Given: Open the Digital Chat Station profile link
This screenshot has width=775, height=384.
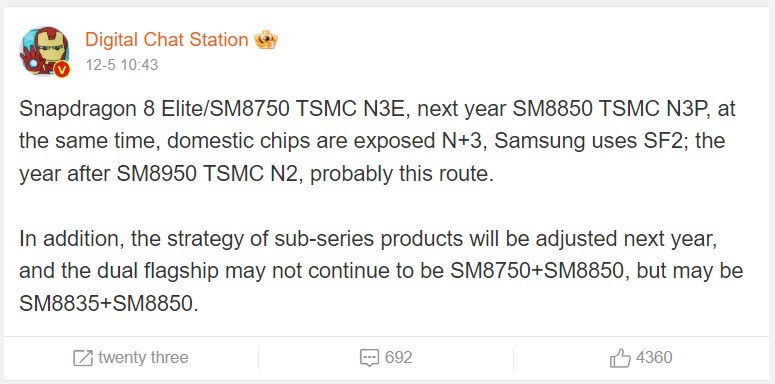Looking at the screenshot, I should (x=167, y=40).
